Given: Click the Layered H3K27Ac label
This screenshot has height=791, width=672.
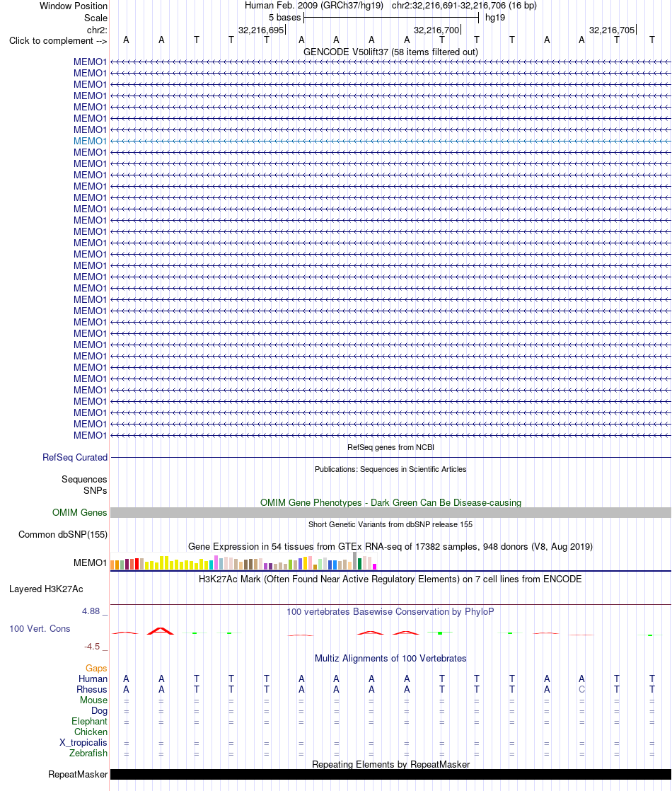Looking at the screenshot, I should click(46, 589).
